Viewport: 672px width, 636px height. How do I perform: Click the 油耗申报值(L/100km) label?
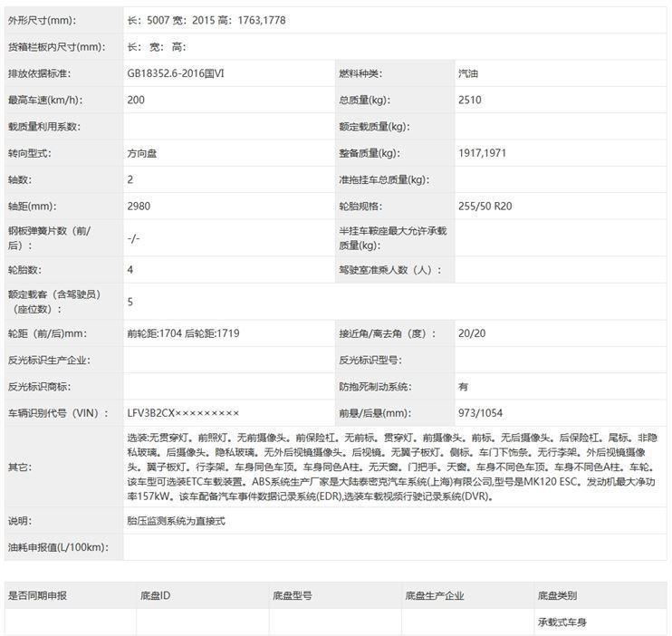[58, 547]
